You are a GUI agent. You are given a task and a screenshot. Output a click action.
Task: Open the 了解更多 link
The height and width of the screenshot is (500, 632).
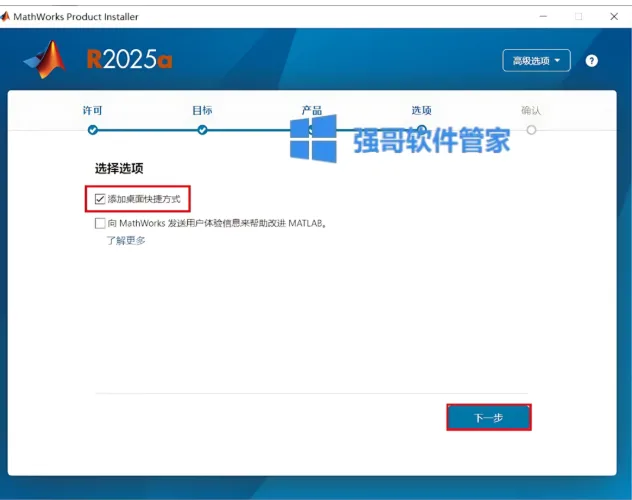click(x=126, y=241)
